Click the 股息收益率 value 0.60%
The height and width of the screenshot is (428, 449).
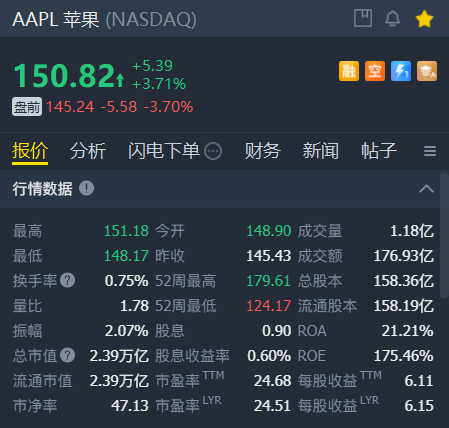tap(269, 356)
